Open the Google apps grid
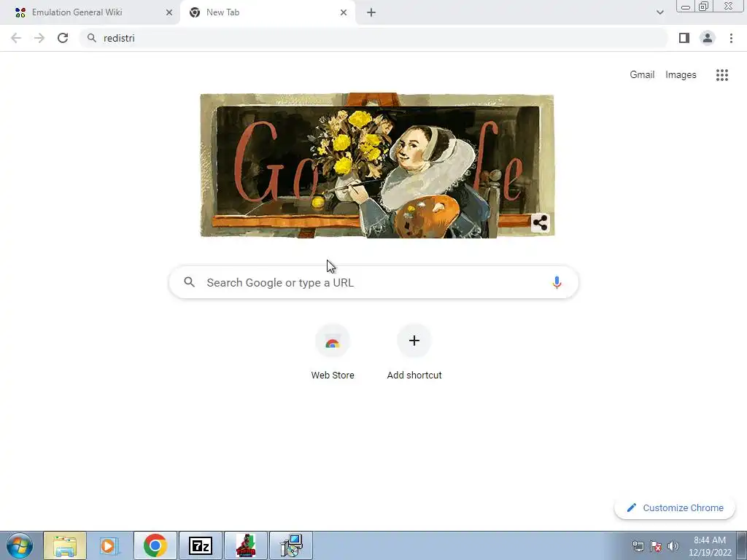The image size is (747, 560). (x=721, y=75)
